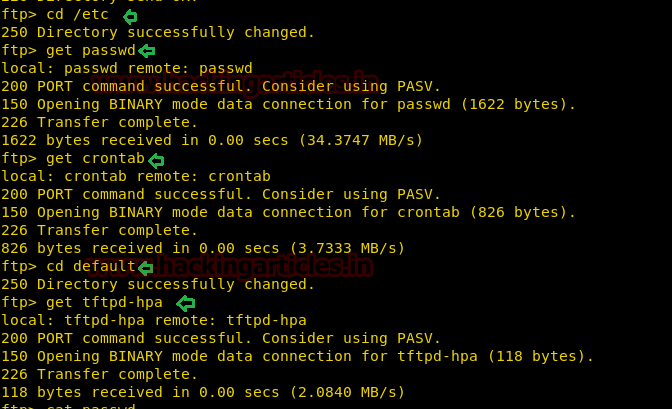Click the 'get passwd' command text
Image resolution: width=672 pixels, height=409 pixels.
[x=91, y=51]
